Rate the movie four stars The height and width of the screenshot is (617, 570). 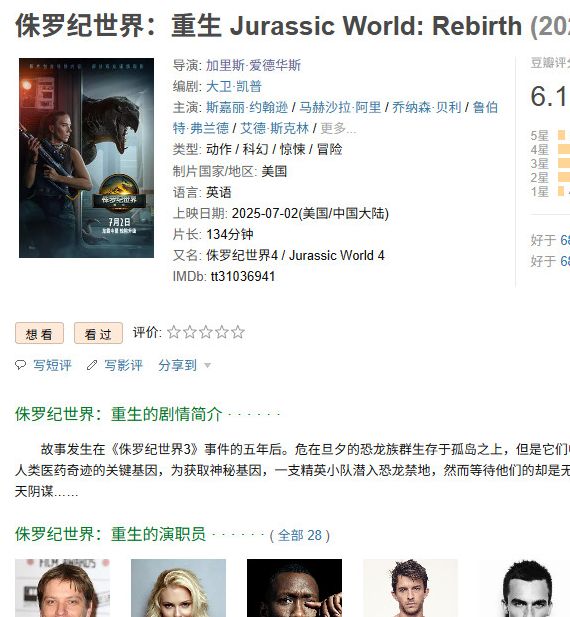tap(222, 332)
